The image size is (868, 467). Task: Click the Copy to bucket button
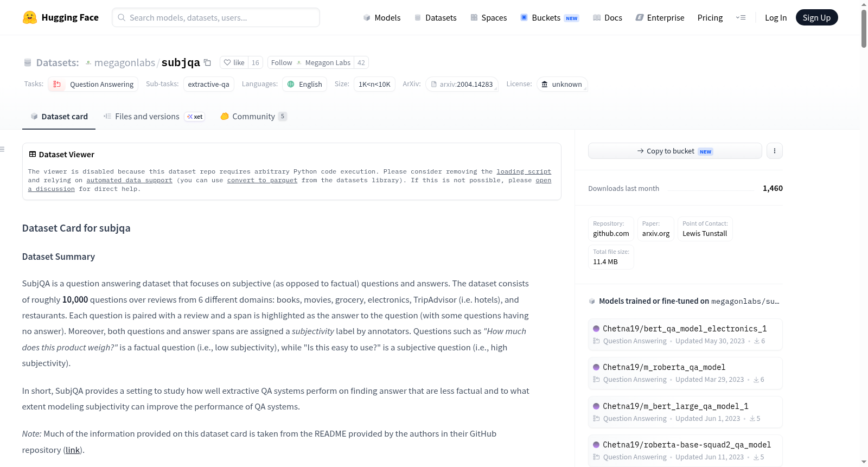675,151
